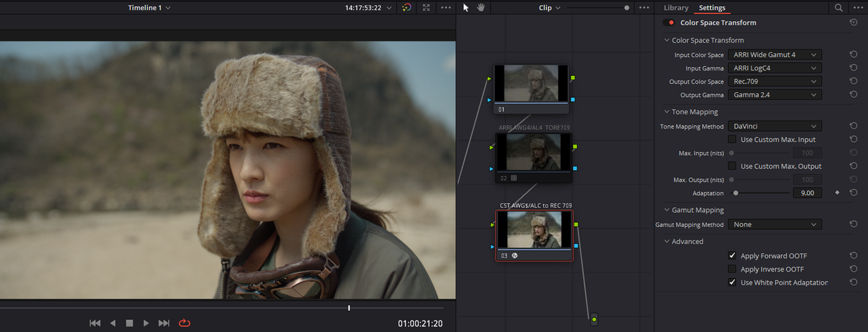Reset the whole Color Space Transform effect
This screenshot has height=332, width=868.
pos(853,22)
